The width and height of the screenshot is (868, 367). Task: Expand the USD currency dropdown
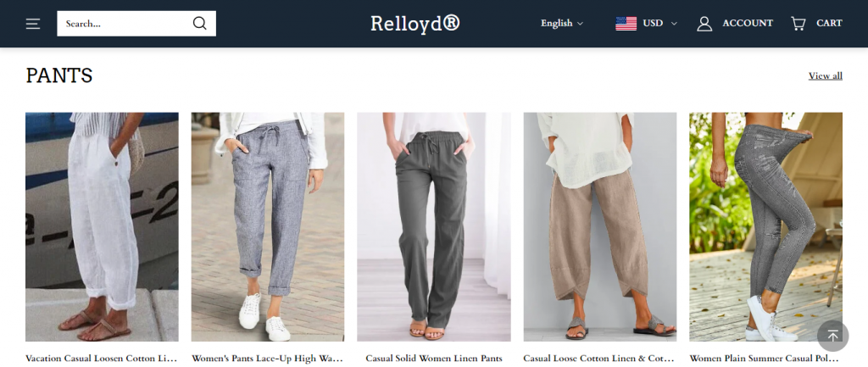coord(659,23)
